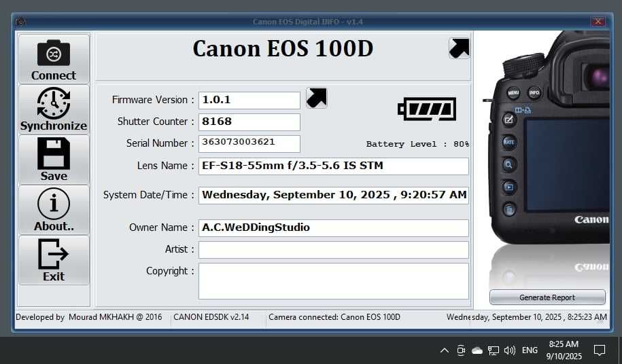This screenshot has height=364, width=622.
Task: Open OneDrive cloud tray icon
Action: [477, 350]
